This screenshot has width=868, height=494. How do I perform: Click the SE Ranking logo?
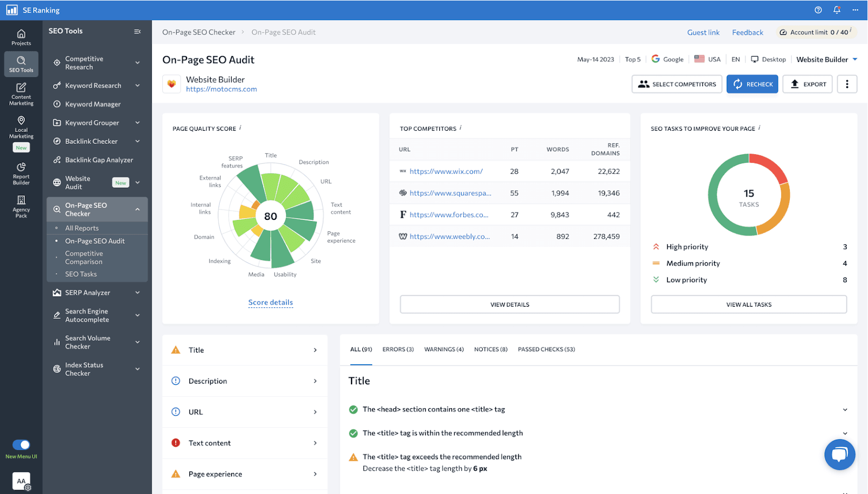click(x=12, y=10)
